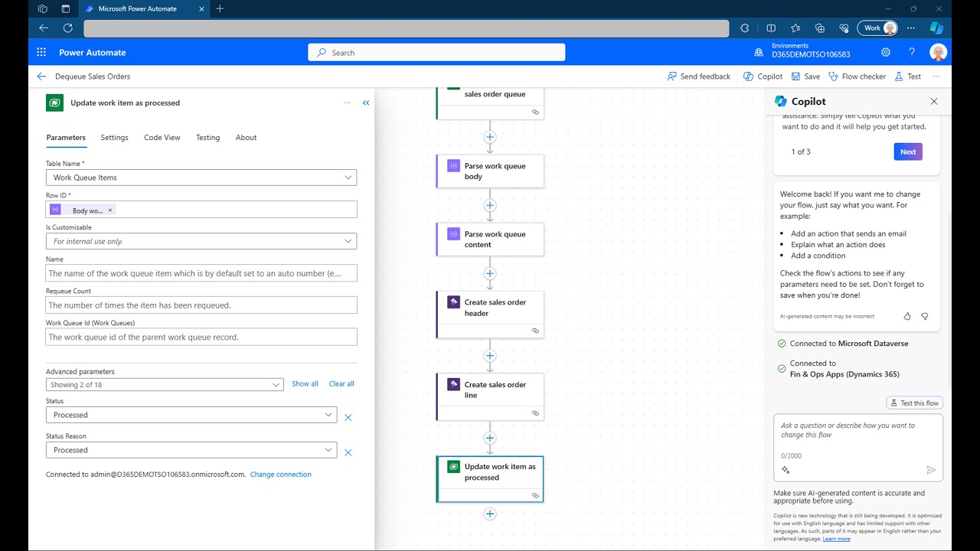The width and height of the screenshot is (980, 551).
Task: Go back from Dequeue Sales Orders flow
Action: tap(41, 77)
